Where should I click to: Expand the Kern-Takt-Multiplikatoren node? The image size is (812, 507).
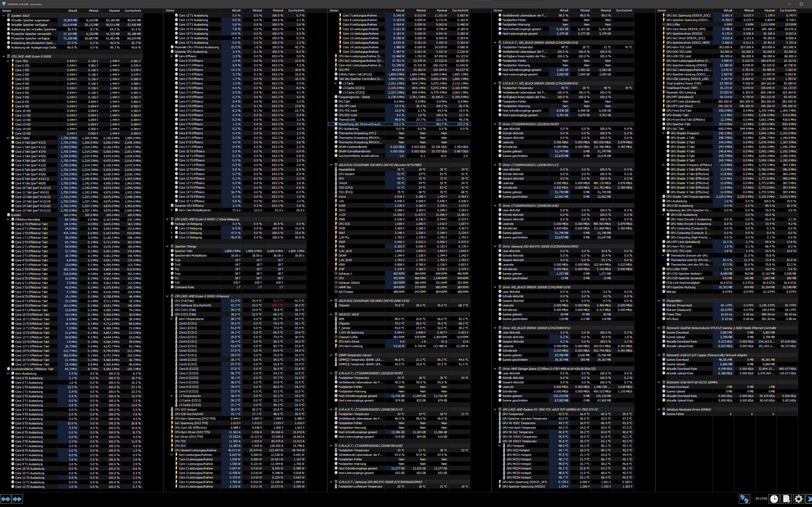[172, 210]
